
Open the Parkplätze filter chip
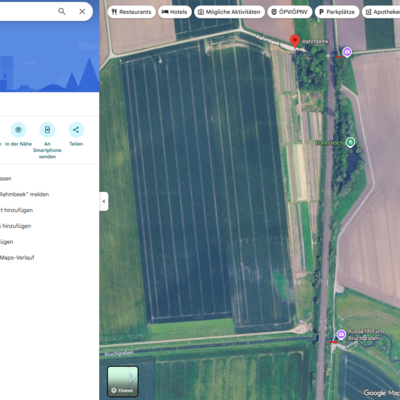point(337,12)
